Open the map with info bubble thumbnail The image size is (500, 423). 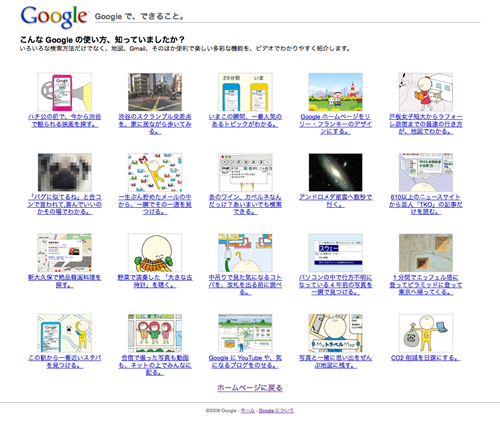point(65,253)
